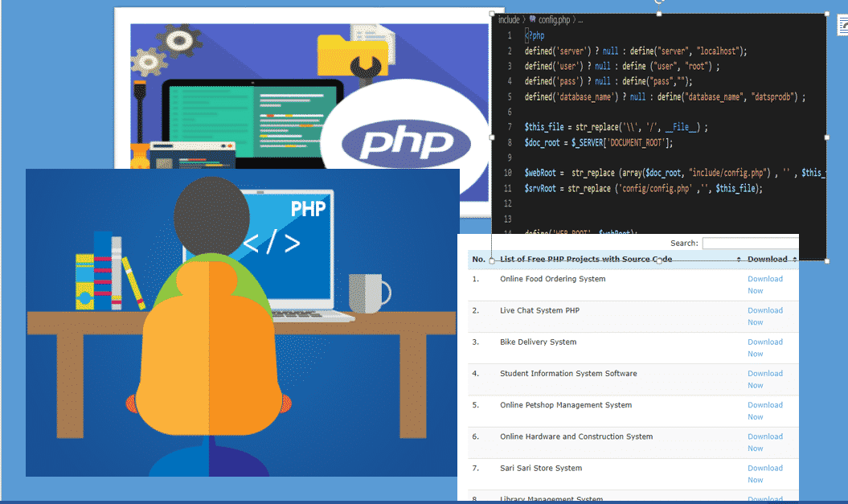
Task: Click inside the Search input field
Action: [750, 243]
